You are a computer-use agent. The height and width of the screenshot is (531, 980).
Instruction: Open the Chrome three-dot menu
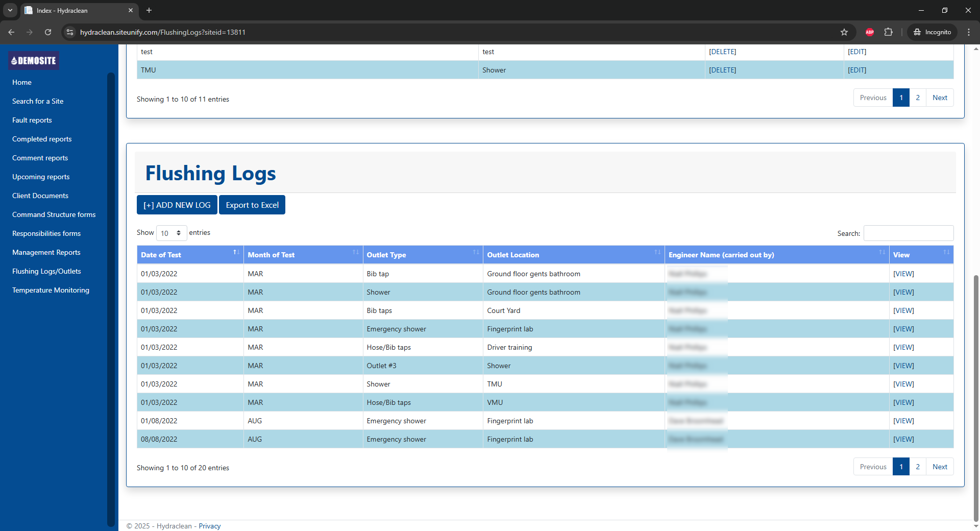click(969, 32)
